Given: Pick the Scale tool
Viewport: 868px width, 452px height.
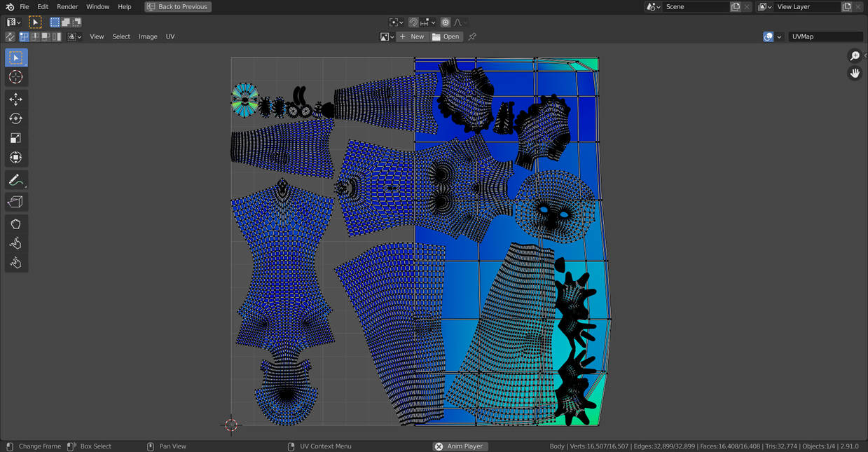Looking at the screenshot, I should [x=16, y=138].
